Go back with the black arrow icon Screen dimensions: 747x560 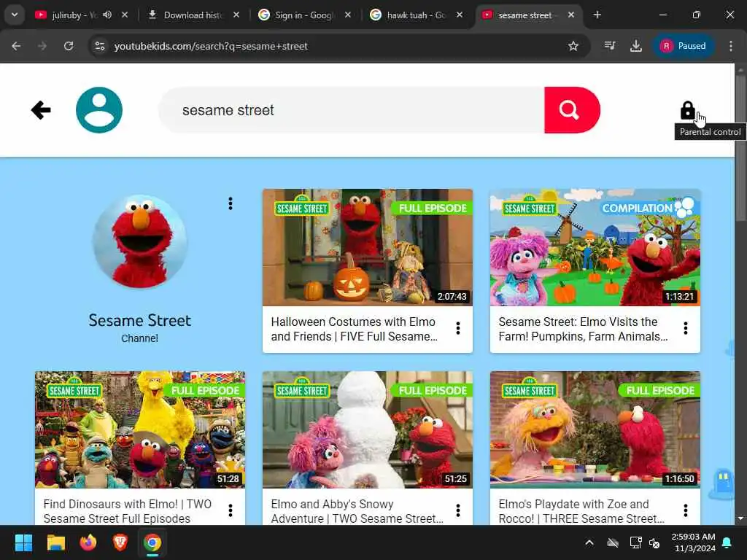tap(41, 110)
